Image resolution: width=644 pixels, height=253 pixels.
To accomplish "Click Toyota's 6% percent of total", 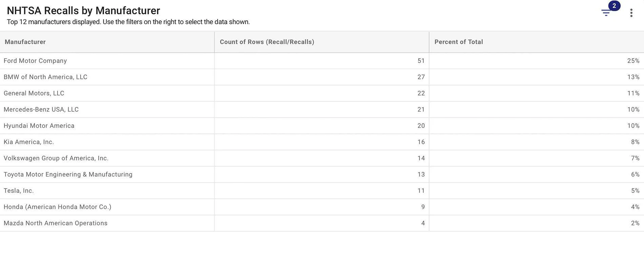I will pos(635,174).
